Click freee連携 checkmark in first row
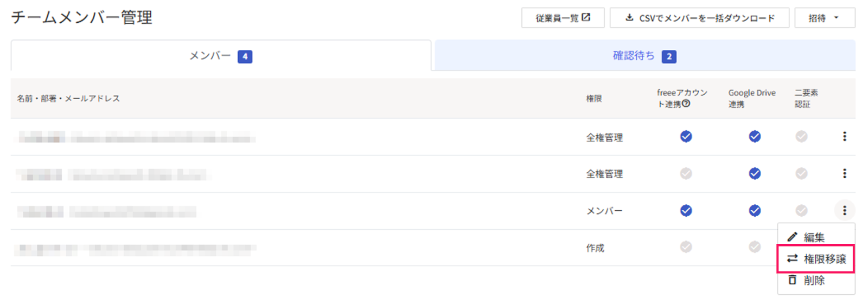 (686, 137)
